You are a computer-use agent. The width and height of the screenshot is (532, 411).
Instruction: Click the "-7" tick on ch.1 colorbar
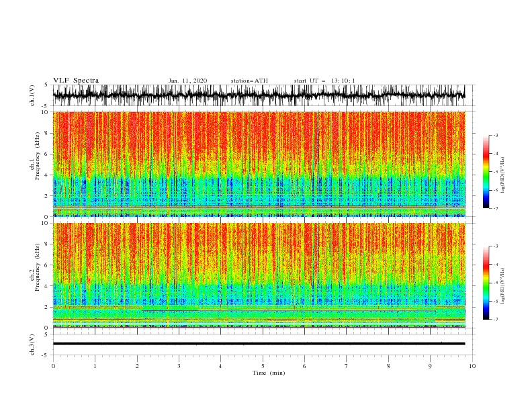click(495, 208)
